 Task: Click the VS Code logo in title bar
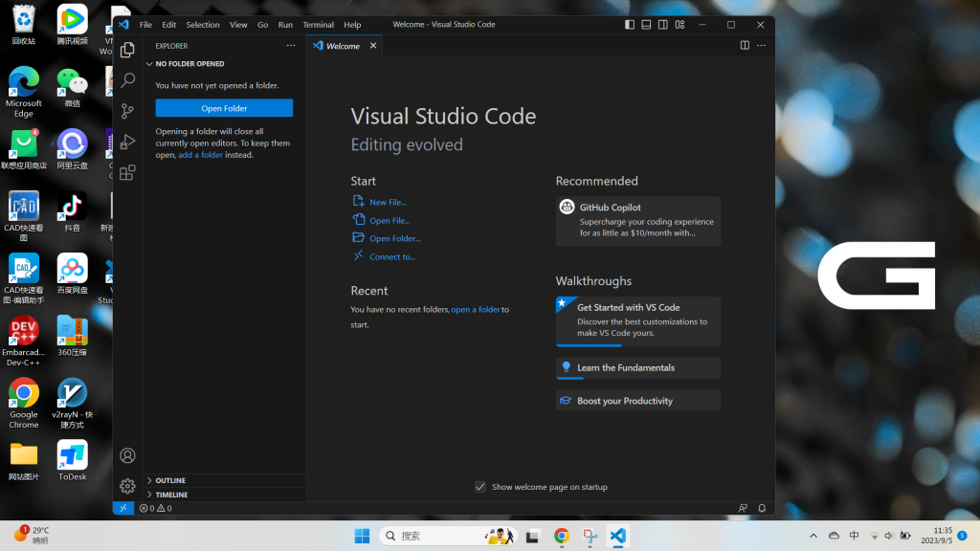point(123,24)
